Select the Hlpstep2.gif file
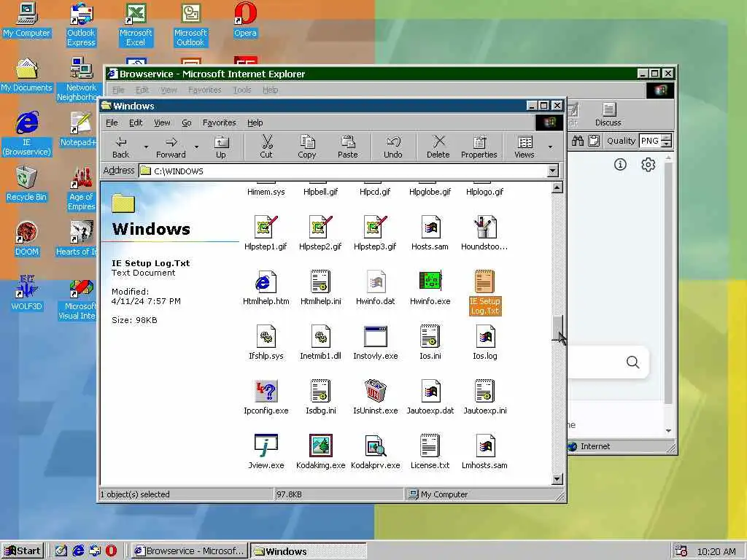Image resolution: width=747 pixels, height=560 pixels. pyautogui.click(x=321, y=233)
